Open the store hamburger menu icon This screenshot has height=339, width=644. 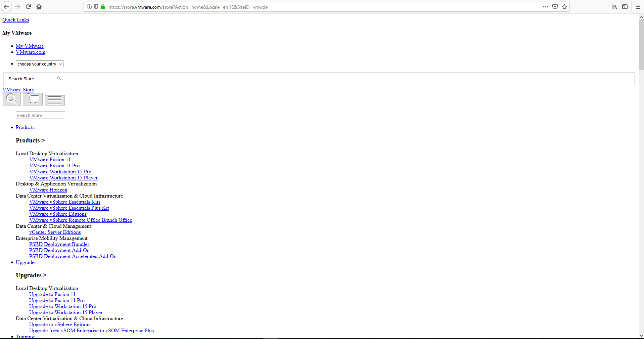click(x=54, y=100)
